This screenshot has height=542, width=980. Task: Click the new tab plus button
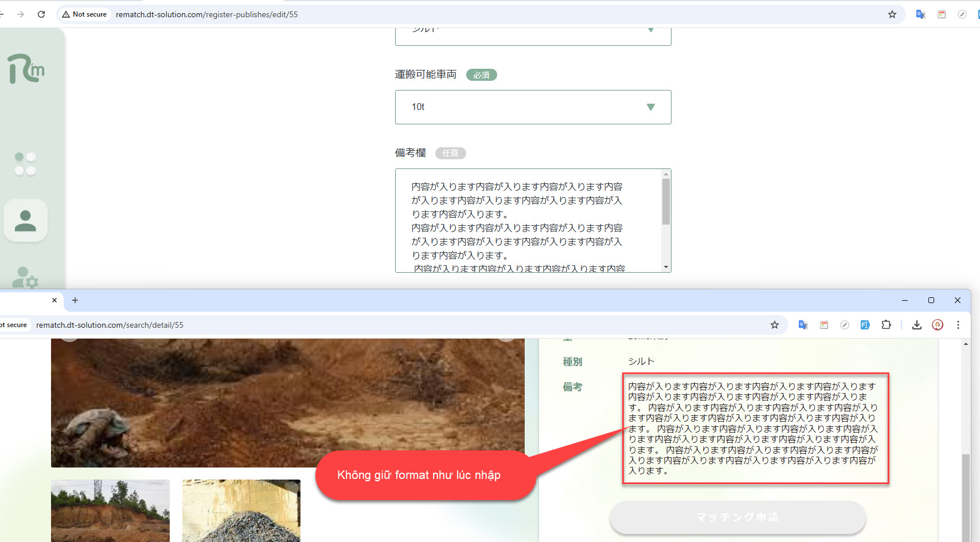click(75, 300)
